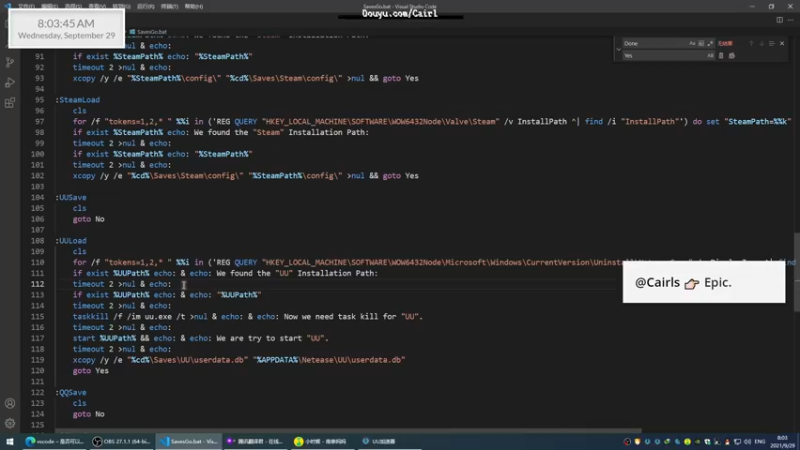This screenshot has width=800, height=450.
Task: Click the :QQSave label on line 122
Action: pos(71,392)
